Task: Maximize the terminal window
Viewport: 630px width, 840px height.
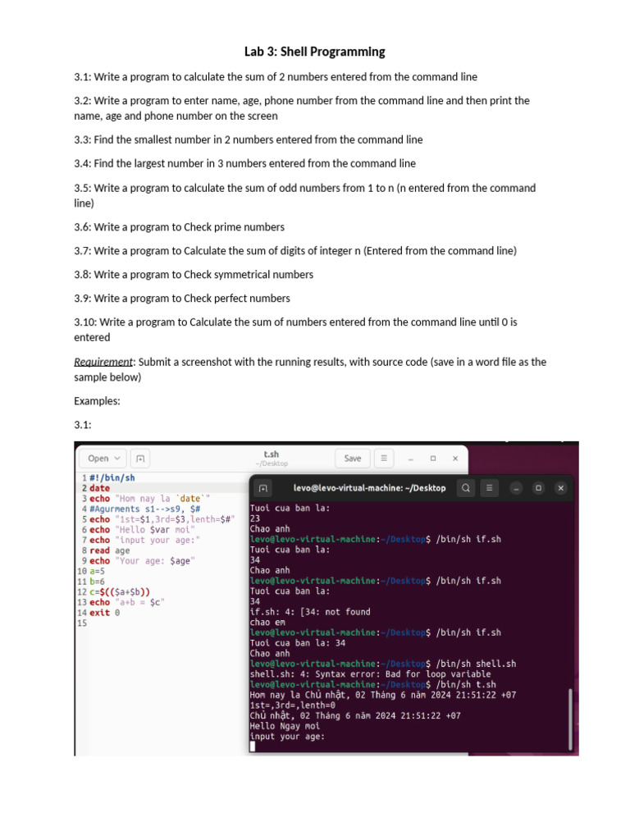Action: [538, 488]
